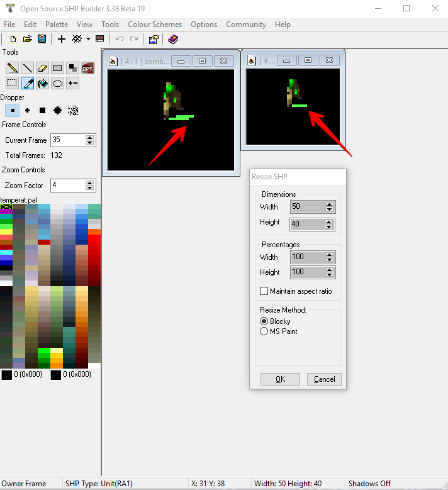Choose the Flood Fill bucket tool
Viewport: 448px width, 490px height.
tap(42, 83)
